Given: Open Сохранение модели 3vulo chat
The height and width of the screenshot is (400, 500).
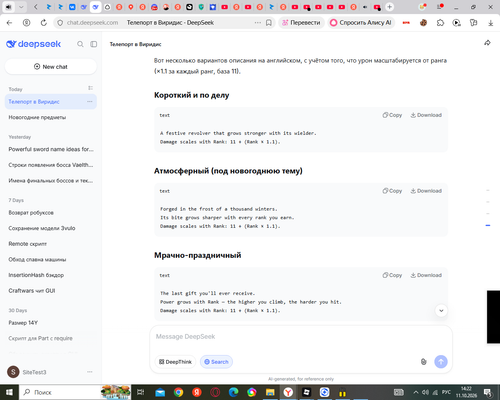Looking at the screenshot, I should click(51, 228).
